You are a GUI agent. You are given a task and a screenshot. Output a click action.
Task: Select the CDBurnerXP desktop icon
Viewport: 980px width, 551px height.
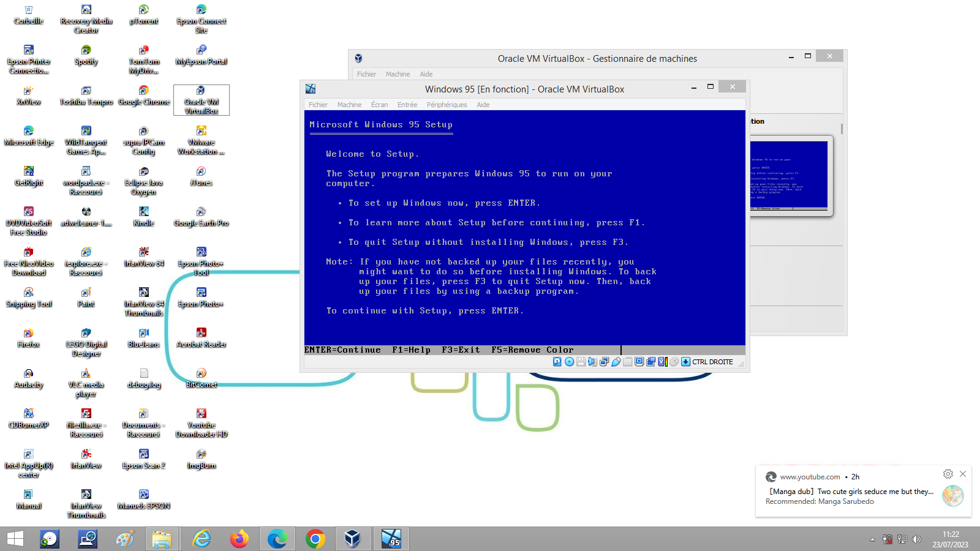29,419
